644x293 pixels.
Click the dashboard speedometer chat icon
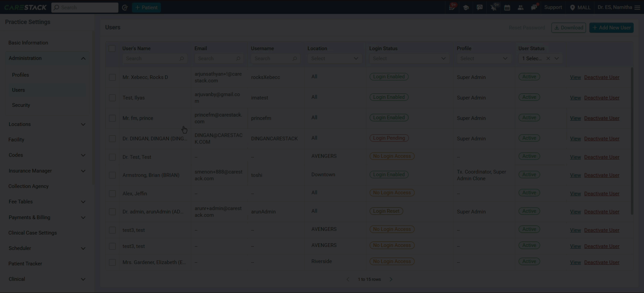click(x=480, y=7)
